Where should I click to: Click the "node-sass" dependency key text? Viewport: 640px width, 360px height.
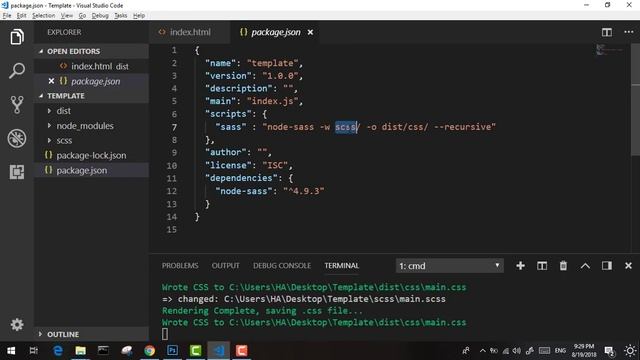[244, 191]
